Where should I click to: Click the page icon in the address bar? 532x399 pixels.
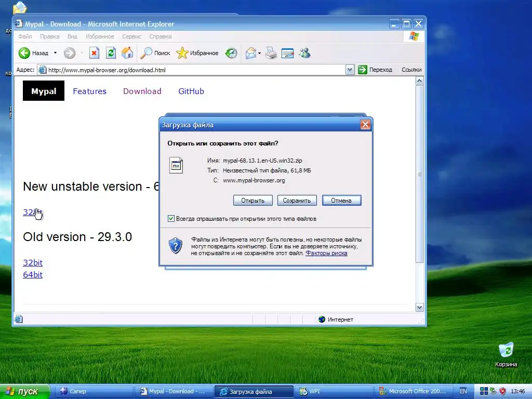[x=43, y=70]
